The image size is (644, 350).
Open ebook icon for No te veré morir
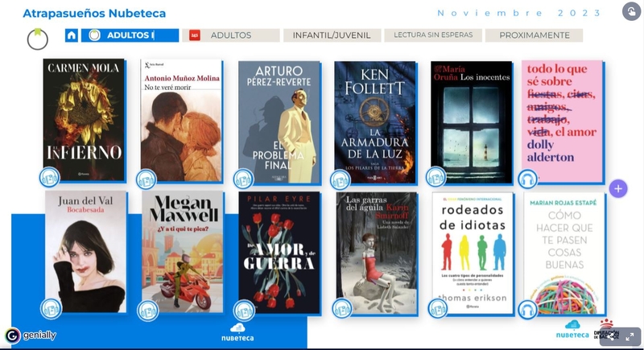point(147,179)
